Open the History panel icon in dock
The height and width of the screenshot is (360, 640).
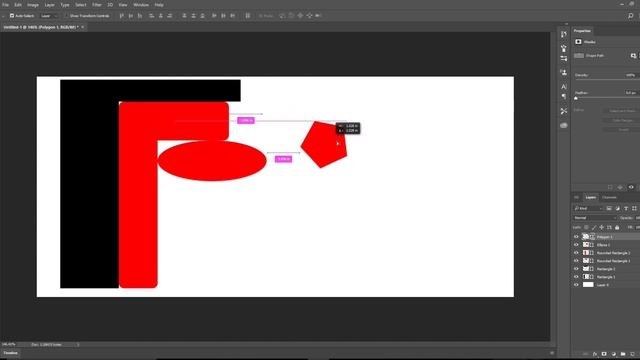564,34
